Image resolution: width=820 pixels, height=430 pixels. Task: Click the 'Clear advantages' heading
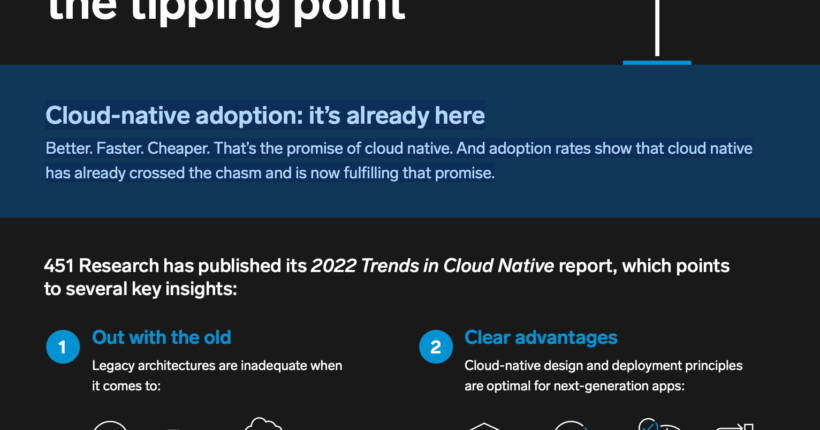click(541, 337)
